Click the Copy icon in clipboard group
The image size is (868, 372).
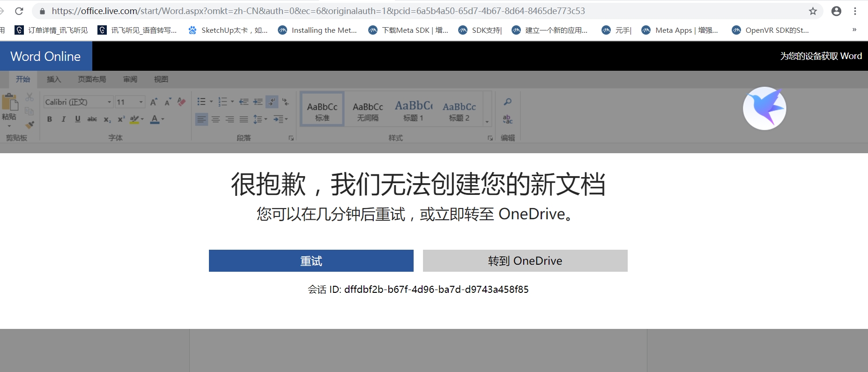[x=30, y=111]
